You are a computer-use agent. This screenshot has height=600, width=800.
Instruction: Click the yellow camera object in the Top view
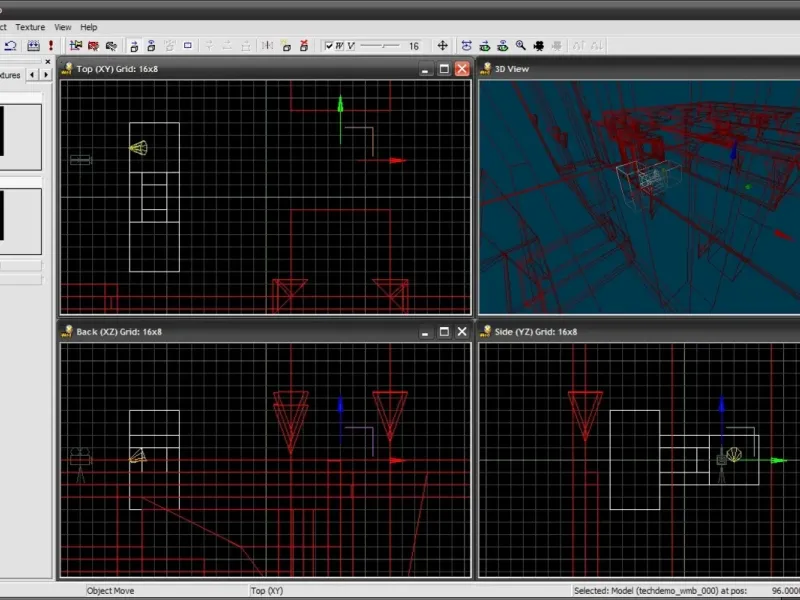click(138, 148)
